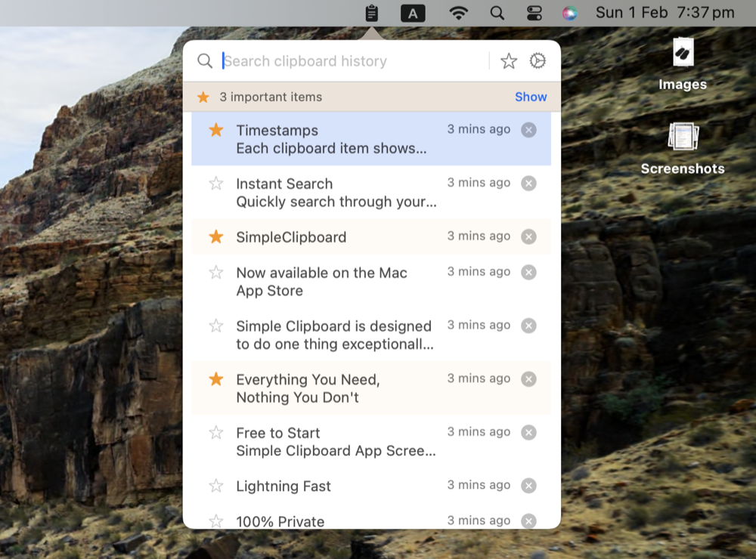This screenshot has height=559, width=756.
Task: Open the clipboard app menu bar icon
Action: (371, 13)
